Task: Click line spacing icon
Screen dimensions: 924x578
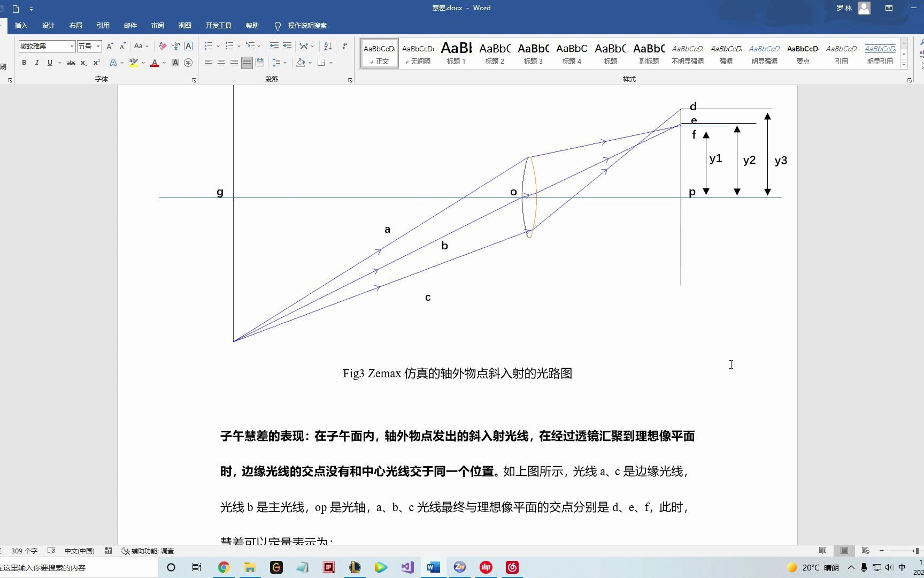Action: click(276, 63)
